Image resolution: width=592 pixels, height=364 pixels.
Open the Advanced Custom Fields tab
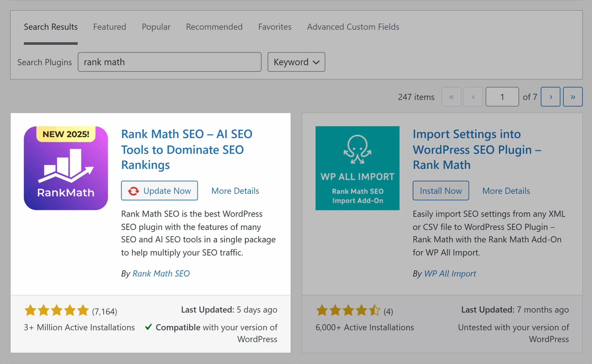[x=353, y=27]
